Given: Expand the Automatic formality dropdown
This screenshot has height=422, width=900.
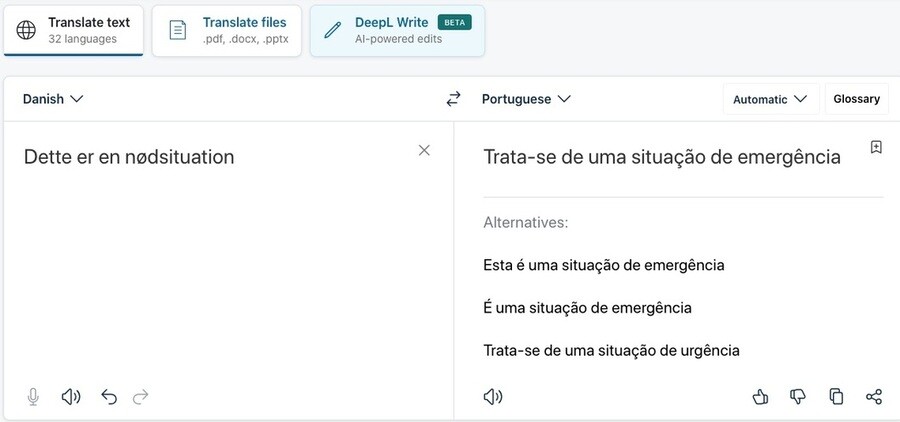Looking at the screenshot, I should 770,99.
